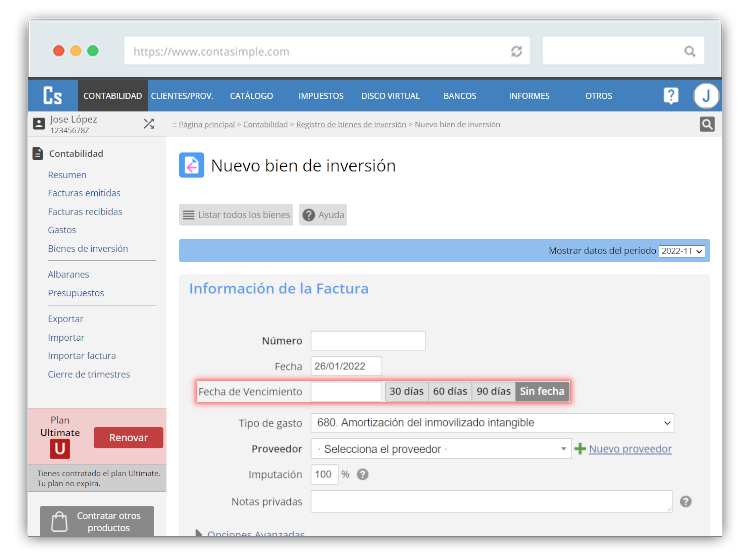
Task: Go to Contabilidad breadcrumb link
Action: (x=265, y=124)
